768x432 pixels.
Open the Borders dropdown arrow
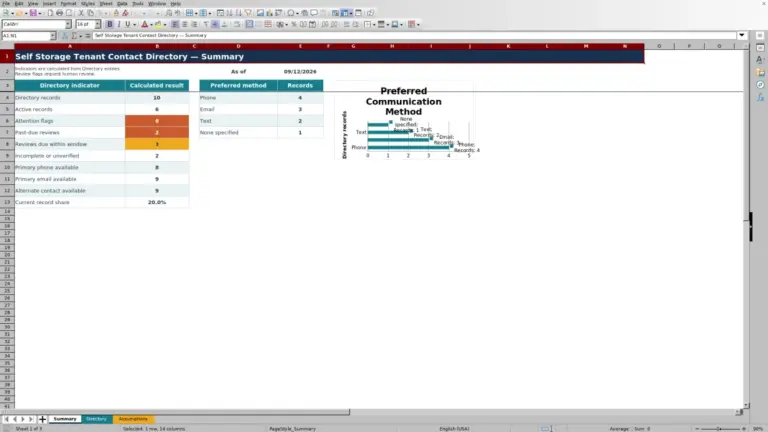374,24
